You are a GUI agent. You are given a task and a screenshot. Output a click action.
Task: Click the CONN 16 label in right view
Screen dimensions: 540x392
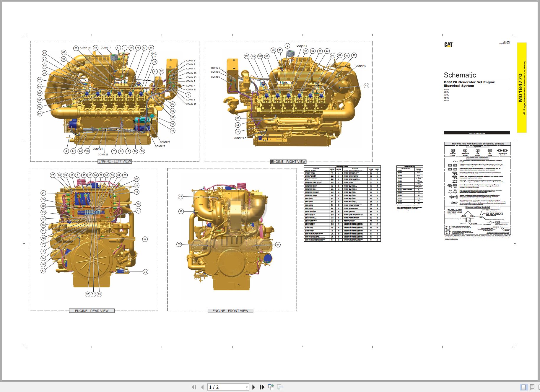click(360, 66)
